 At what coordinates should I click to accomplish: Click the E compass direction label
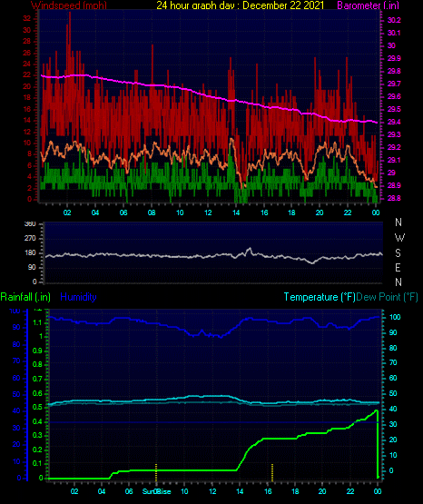(x=398, y=267)
